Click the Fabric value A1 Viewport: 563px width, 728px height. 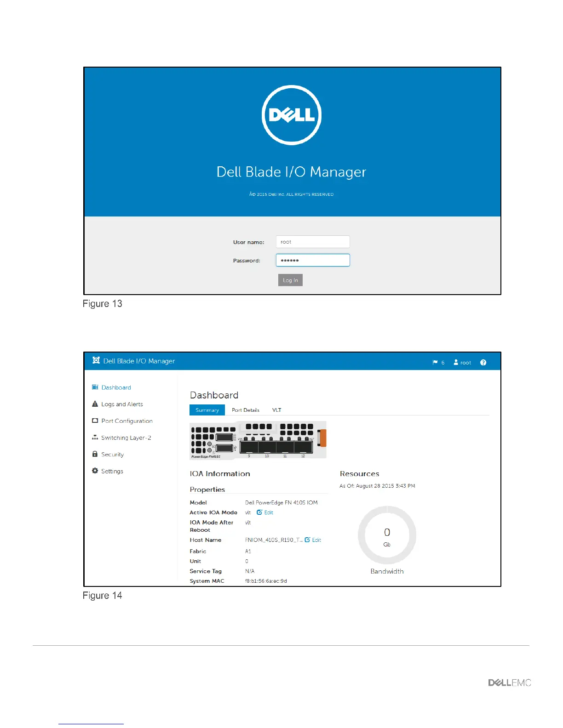pyautogui.click(x=248, y=551)
